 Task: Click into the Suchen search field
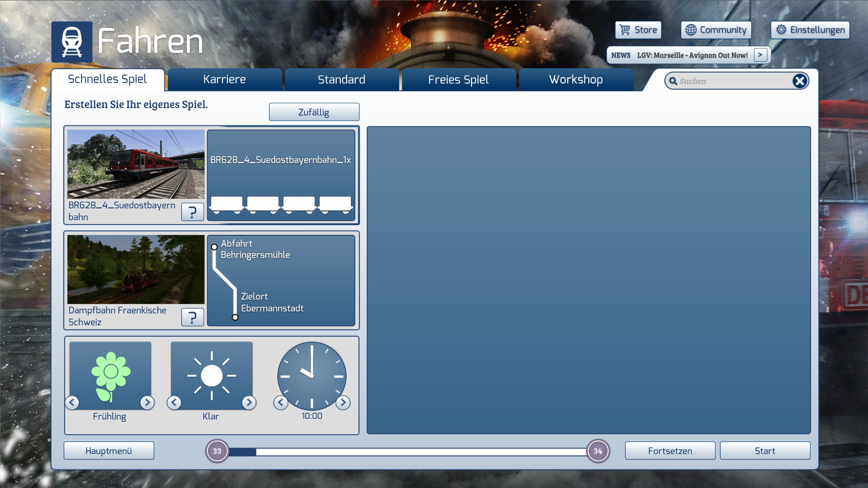[732, 81]
